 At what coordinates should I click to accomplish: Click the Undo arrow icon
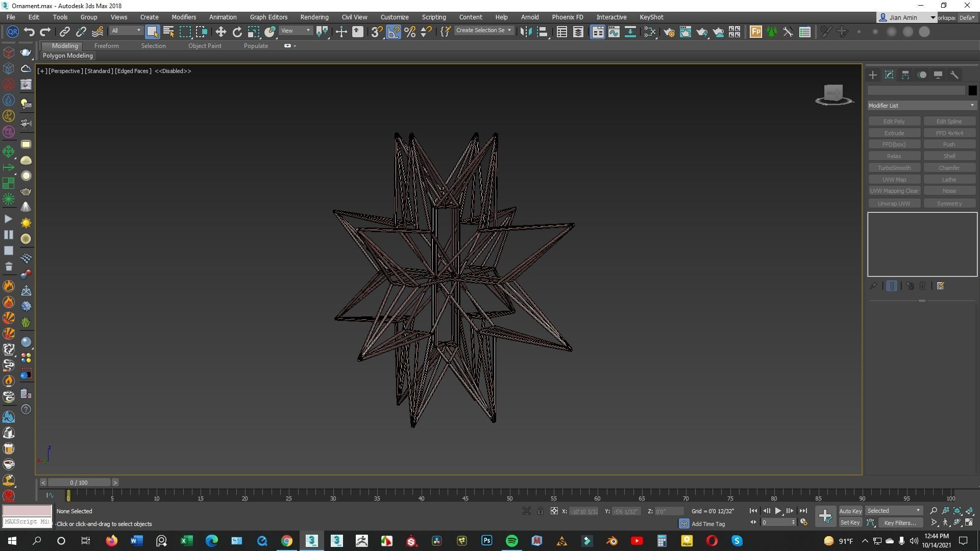tap(29, 32)
